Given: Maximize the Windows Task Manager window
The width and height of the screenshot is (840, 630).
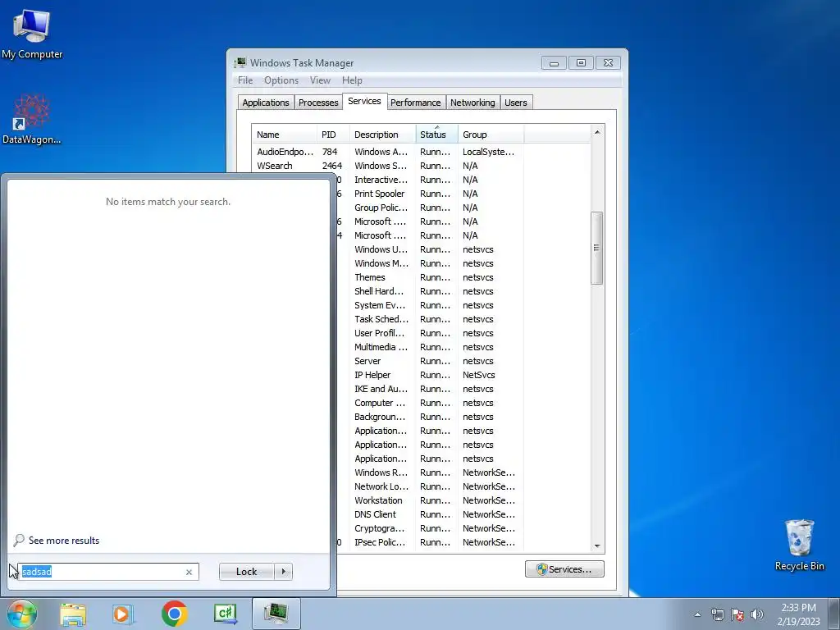Looking at the screenshot, I should [581, 63].
